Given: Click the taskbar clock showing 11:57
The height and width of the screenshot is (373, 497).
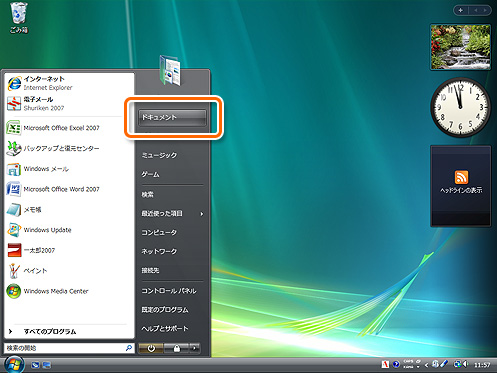Looking at the screenshot, I should [482, 365].
